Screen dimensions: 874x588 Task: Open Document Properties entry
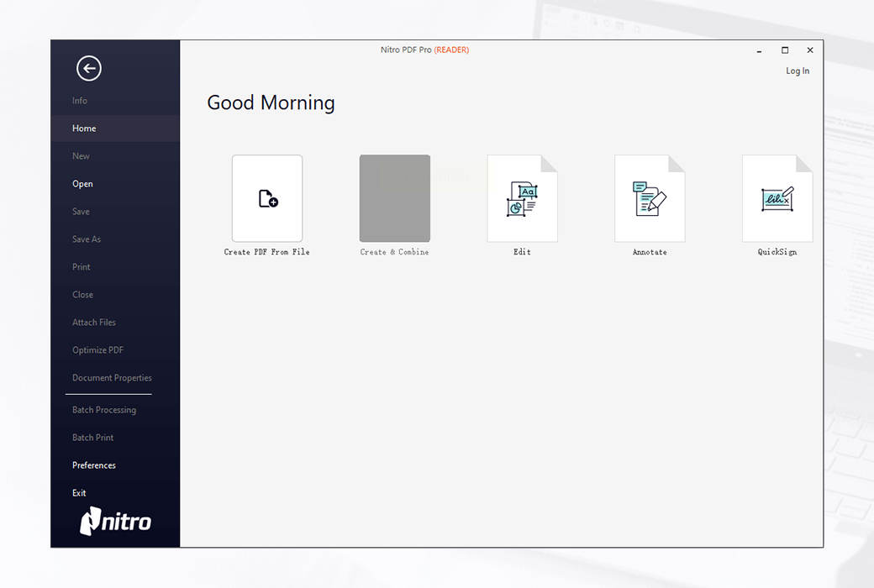(x=112, y=378)
